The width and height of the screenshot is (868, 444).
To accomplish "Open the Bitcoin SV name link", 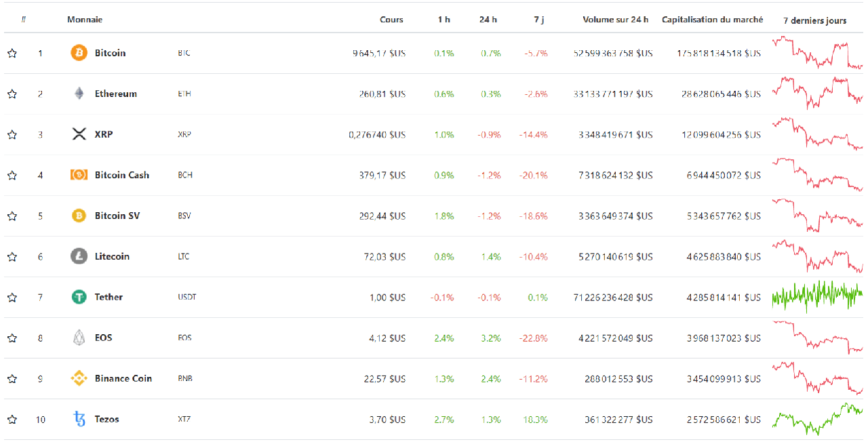I will coord(117,216).
